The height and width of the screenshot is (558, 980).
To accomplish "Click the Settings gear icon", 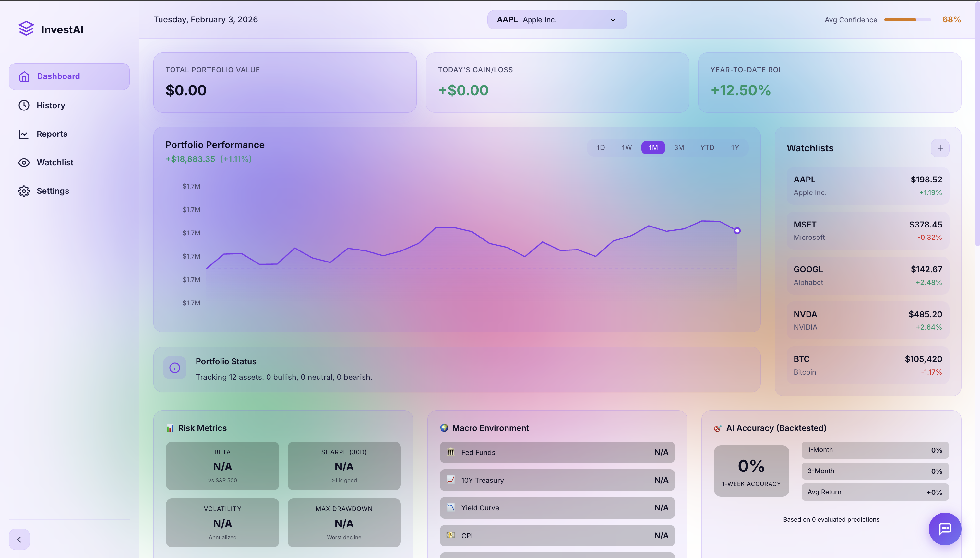I will (x=24, y=191).
